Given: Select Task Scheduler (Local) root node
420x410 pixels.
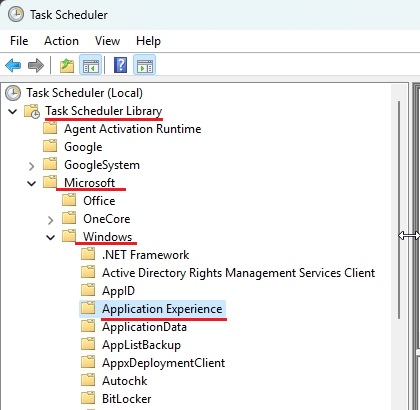Looking at the screenshot, I should [85, 93].
